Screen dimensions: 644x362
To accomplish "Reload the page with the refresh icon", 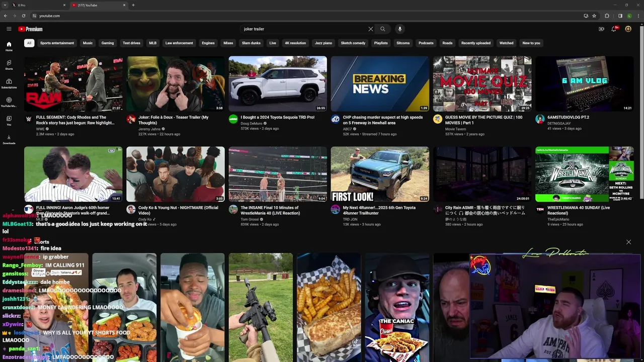I will (x=24, y=16).
